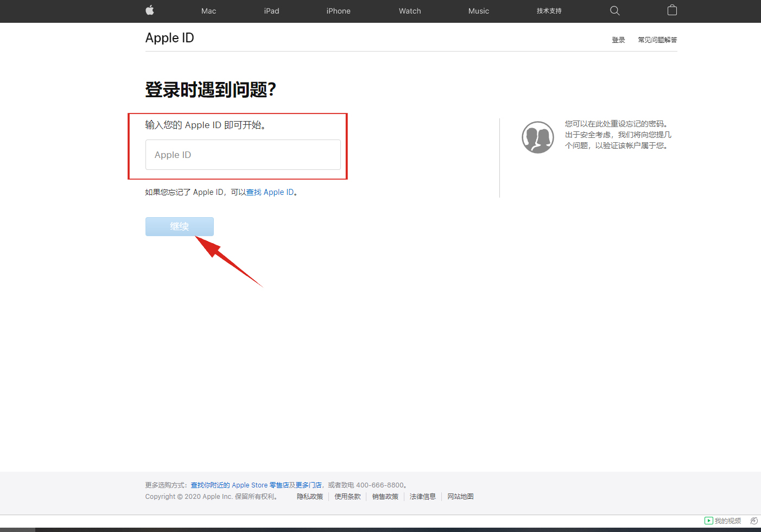
Task: Click the Apple ID page title
Action: click(169, 38)
